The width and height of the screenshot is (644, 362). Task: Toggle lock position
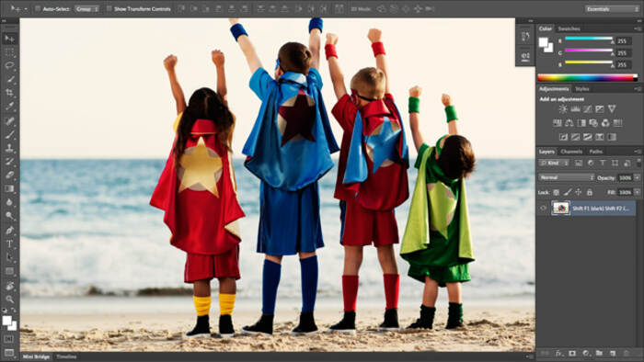[579, 192]
